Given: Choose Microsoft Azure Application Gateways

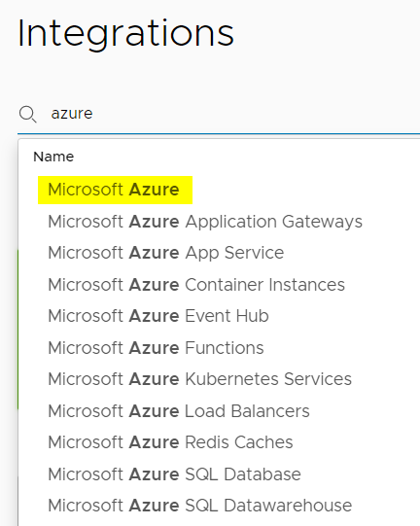Looking at the screenshot, I should tap(205, 222).
